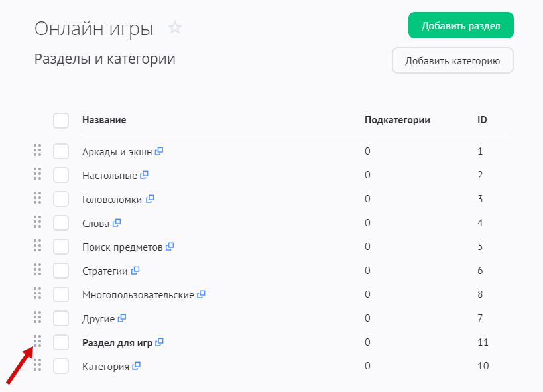Open Головоломки external link icon

coord(150,199)
